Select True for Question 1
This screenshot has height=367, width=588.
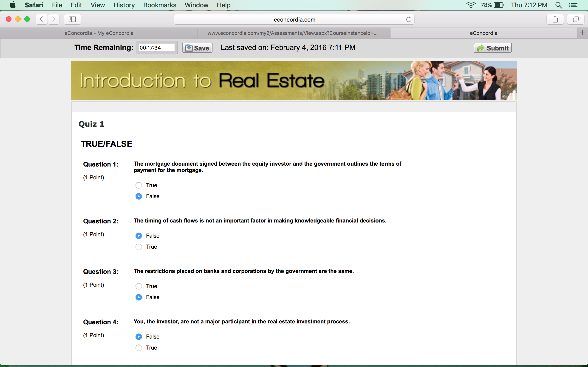(x=139, y=185)
